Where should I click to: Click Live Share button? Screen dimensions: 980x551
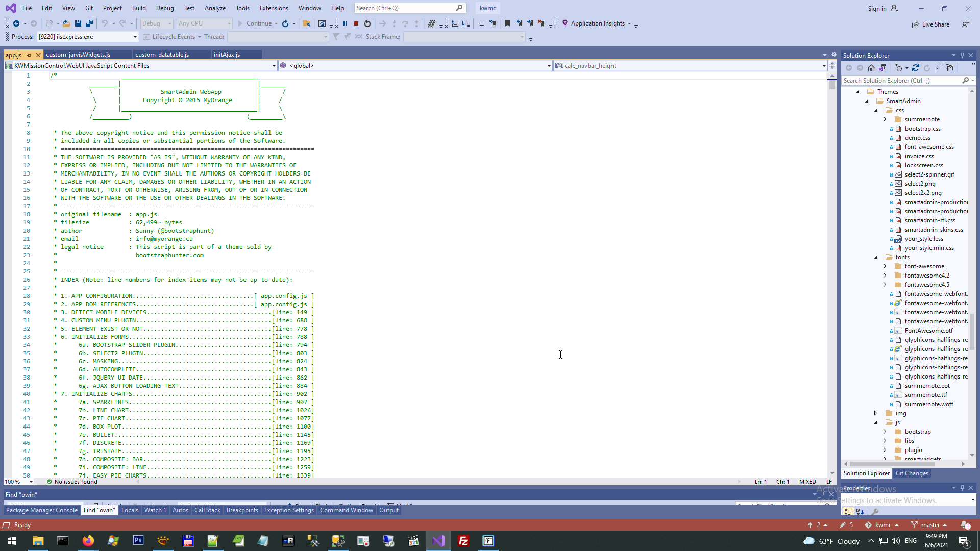click(x=930, y=24)
